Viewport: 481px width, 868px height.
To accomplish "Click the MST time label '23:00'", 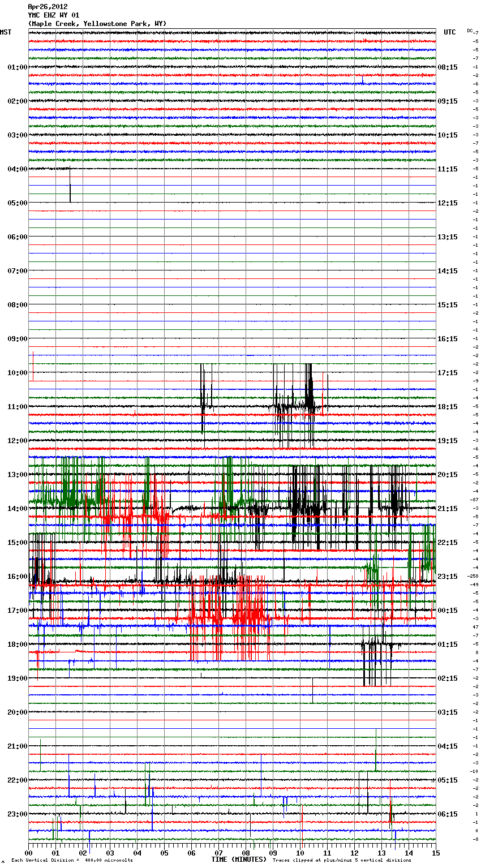I will 18,814.
